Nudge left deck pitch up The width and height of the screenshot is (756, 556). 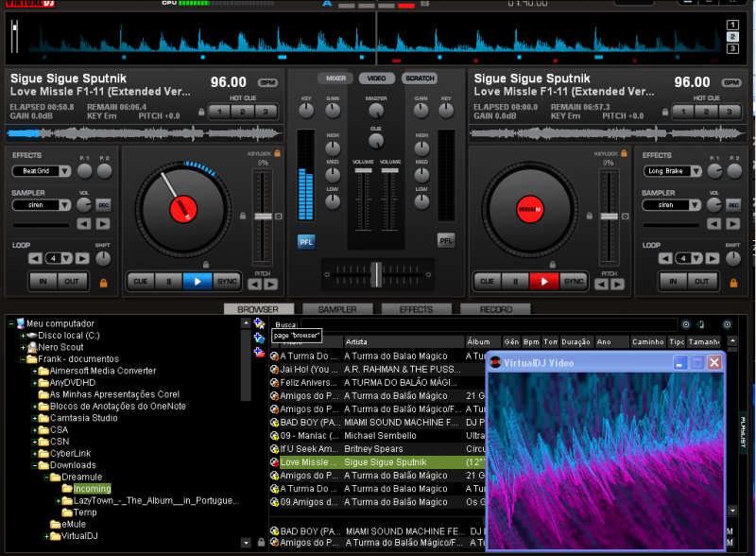point(271,285)
